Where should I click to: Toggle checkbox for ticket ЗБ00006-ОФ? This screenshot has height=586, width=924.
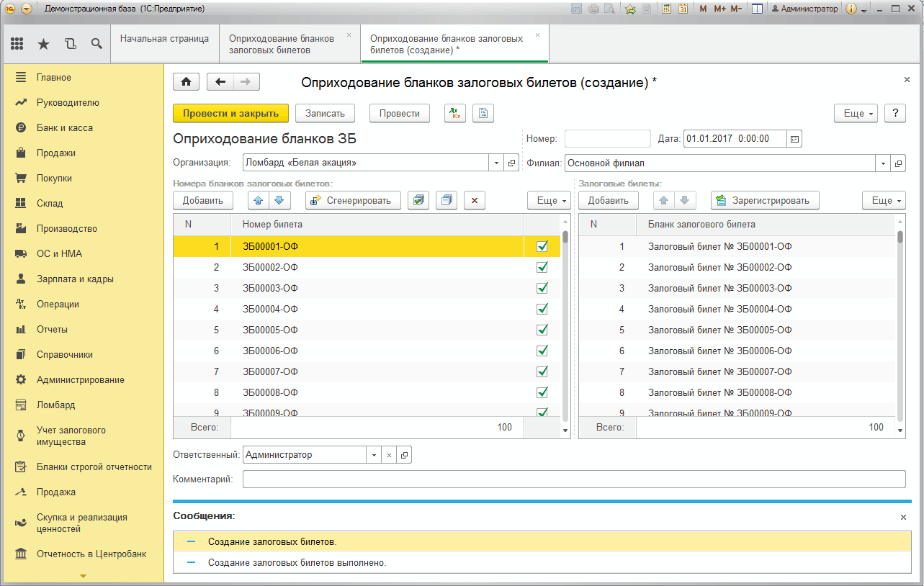click(x=542, y=351)
